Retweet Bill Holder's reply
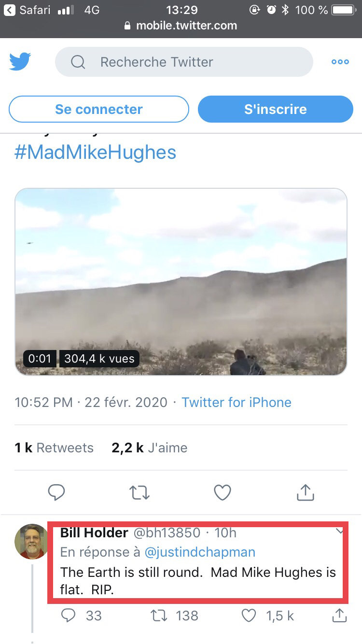The image size is (362, 644). 158,615
